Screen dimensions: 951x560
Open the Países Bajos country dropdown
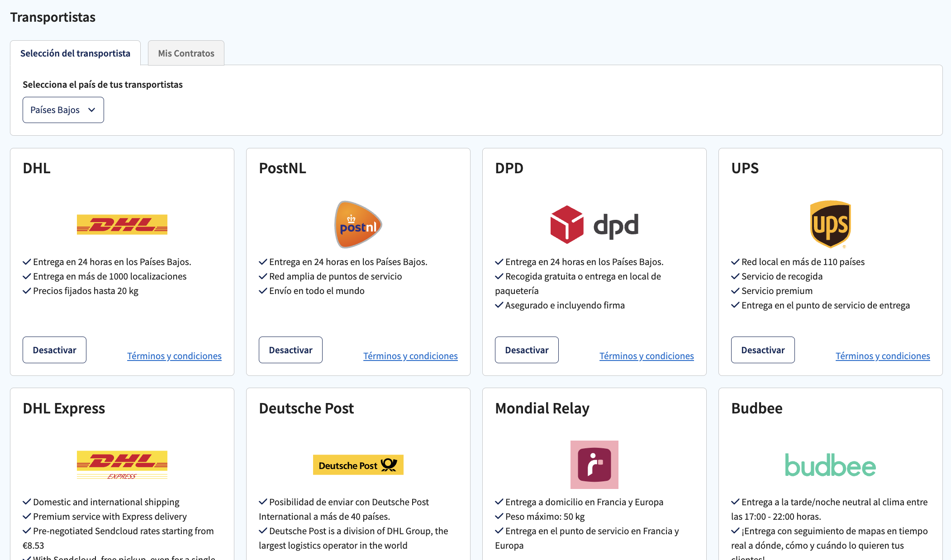point(63,110)
